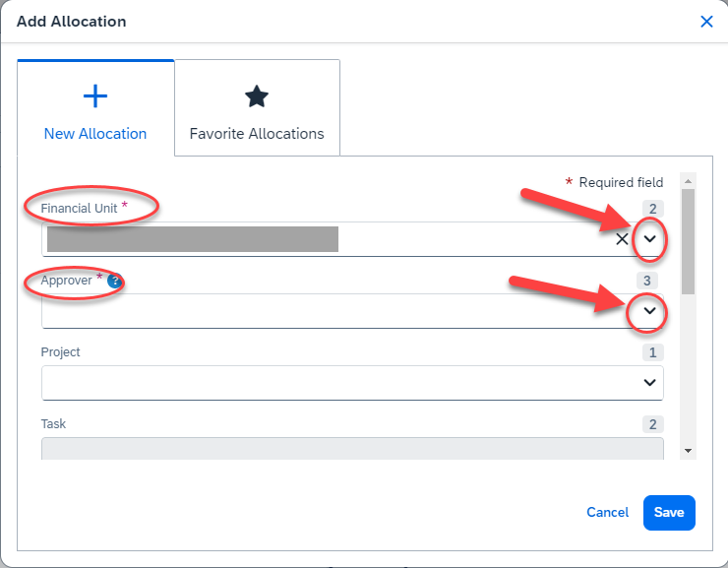Click the vertical scrollbar thumb
Viewport: 728px width, 568px height.
[x=688, y=241]
